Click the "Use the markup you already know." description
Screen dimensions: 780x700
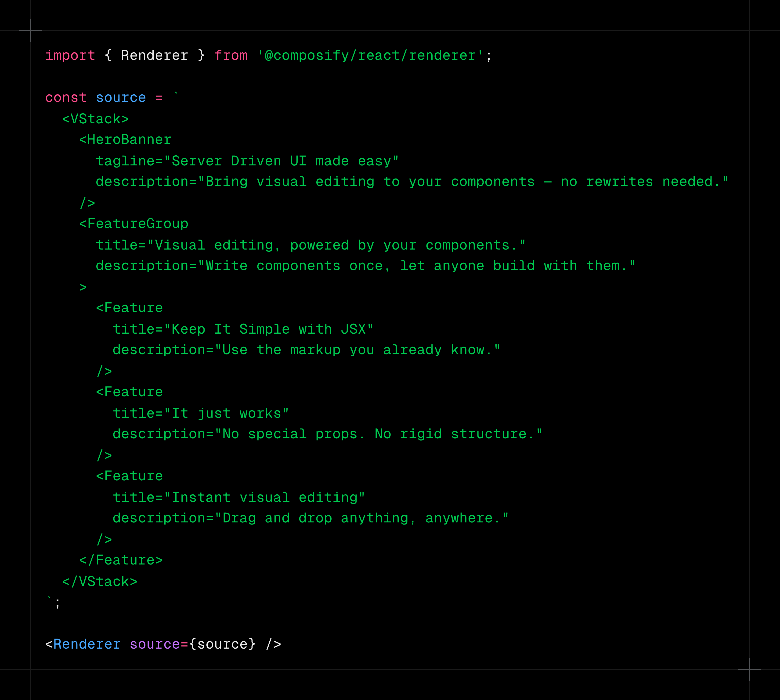click(x=306, y=350)
